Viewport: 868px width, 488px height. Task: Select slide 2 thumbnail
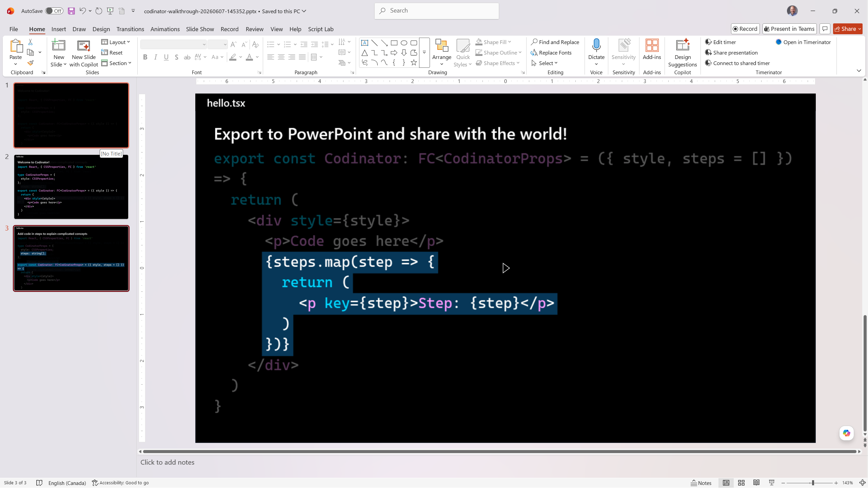point(71,187)
